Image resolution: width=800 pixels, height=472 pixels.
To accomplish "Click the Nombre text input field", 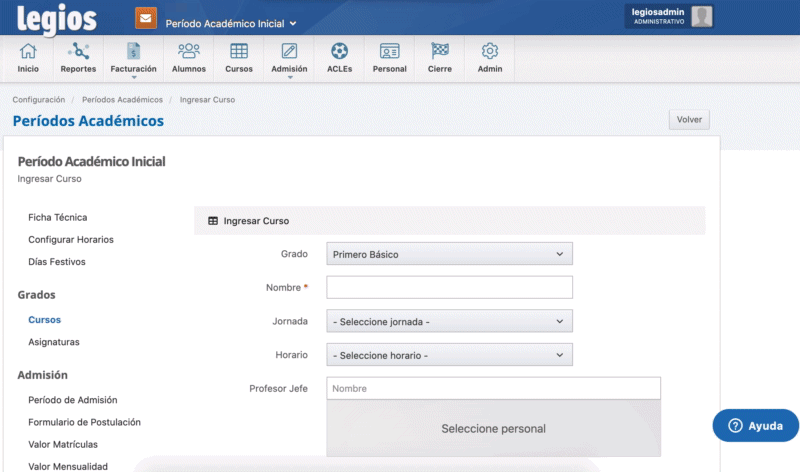I will 449,288.
